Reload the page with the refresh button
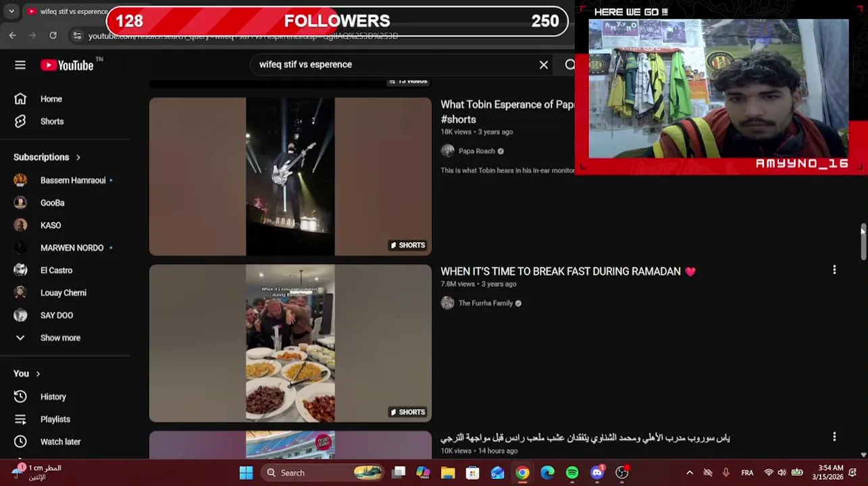Screen dimensions: 868x486 [53, 35]
